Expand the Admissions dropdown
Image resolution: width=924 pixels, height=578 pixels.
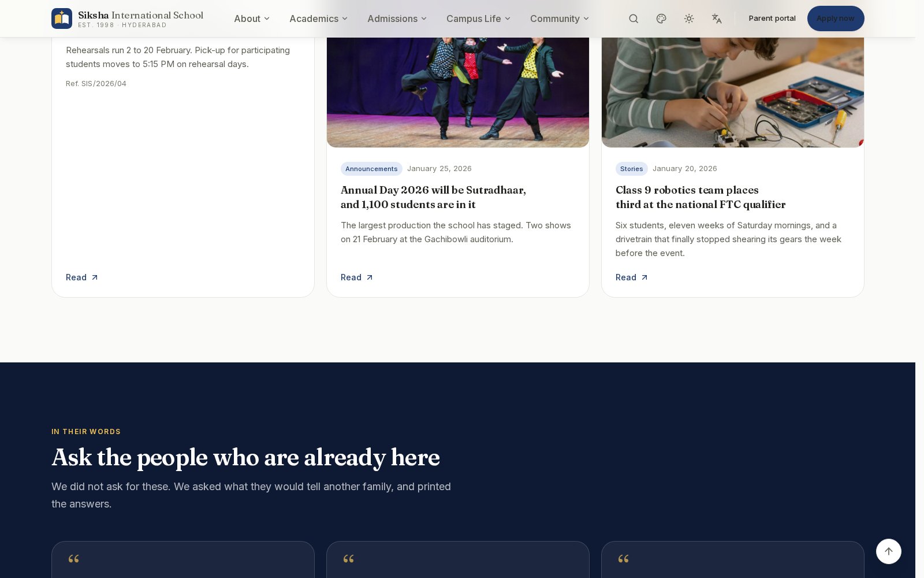[397, 18]
